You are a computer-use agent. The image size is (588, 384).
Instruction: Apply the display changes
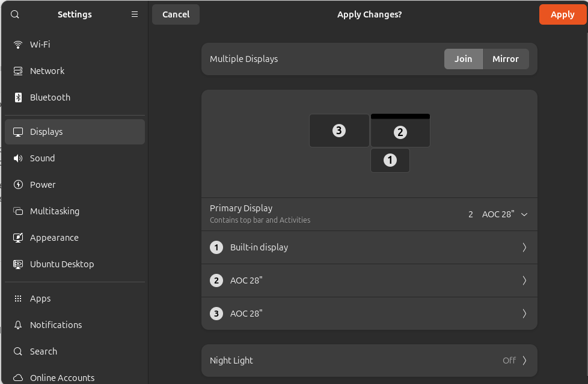562,14
